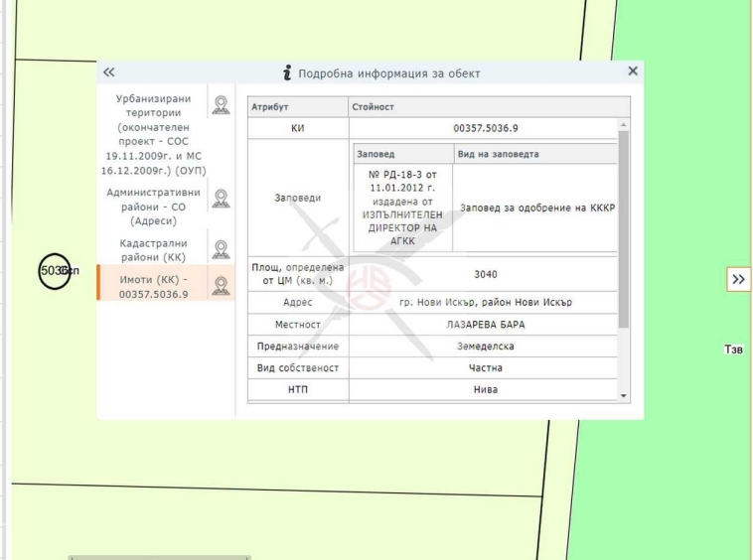
Task: Close the Подробна информация за обект dialog
Action: 633,71
